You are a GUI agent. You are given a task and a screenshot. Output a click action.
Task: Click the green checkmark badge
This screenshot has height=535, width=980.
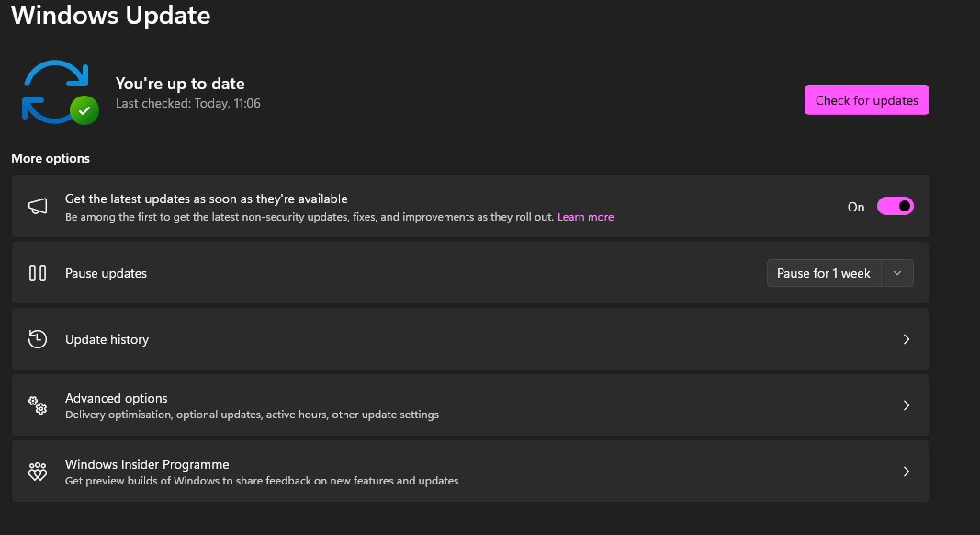(84, 110)
